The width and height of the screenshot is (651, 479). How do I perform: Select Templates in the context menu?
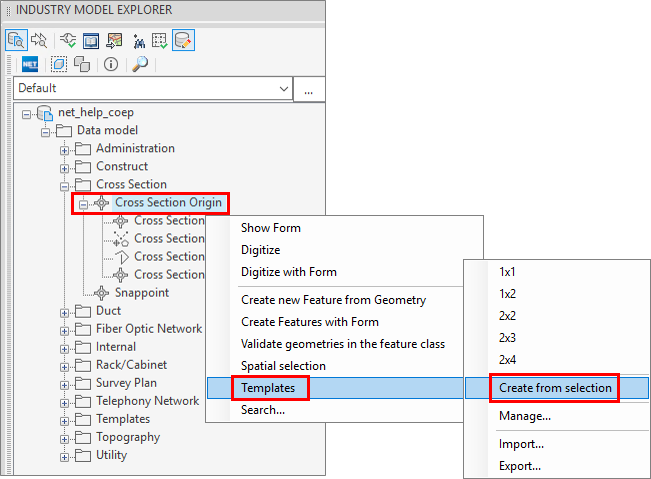[x=269, y=388]
